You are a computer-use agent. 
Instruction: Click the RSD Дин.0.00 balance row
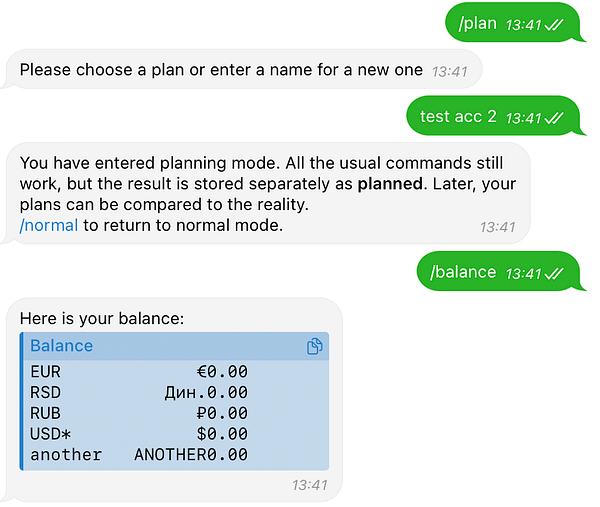pos(140,393)
